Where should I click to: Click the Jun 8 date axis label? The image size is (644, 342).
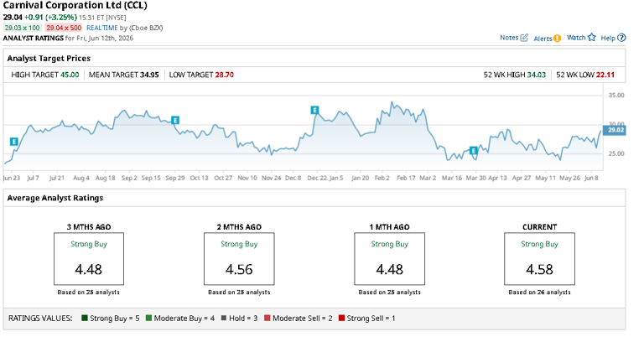tap(591, 178)
